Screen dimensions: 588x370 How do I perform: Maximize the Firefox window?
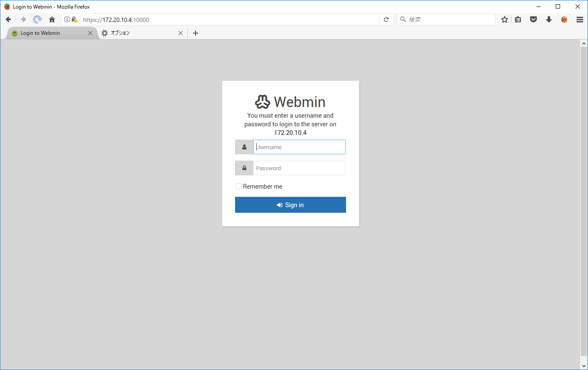(x=558, y=6)
